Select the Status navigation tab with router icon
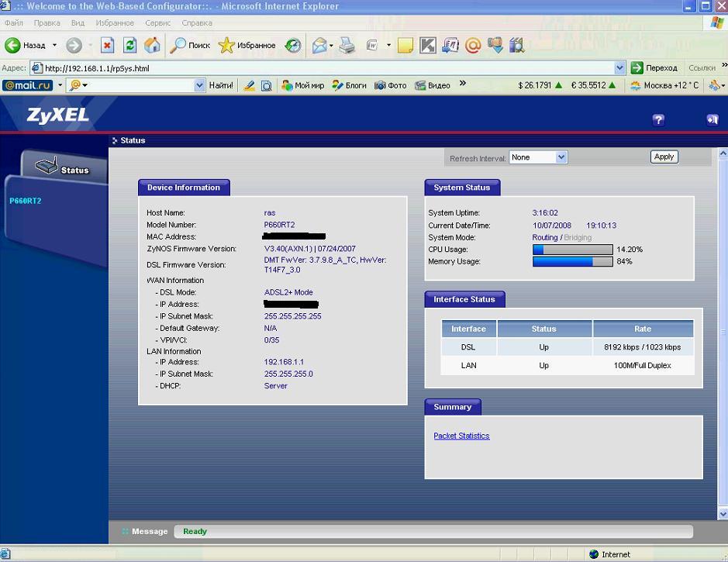 click(x=63, y=166)
